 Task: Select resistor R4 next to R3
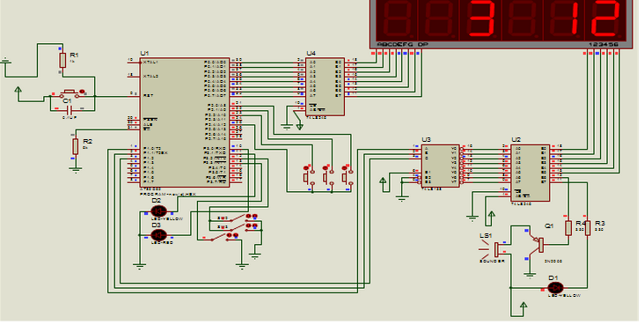[568, 227]
